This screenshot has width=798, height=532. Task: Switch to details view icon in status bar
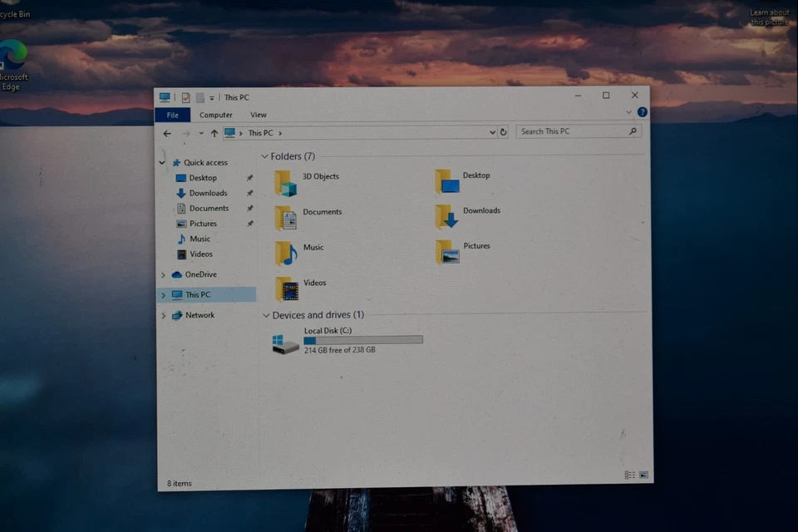[629, 475]
